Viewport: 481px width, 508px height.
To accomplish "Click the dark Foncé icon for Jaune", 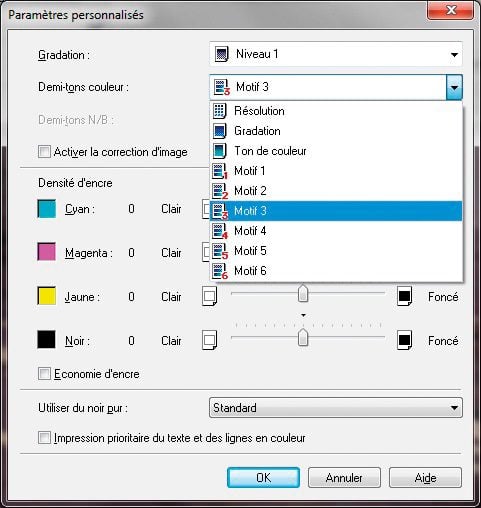I will (404, 296).
